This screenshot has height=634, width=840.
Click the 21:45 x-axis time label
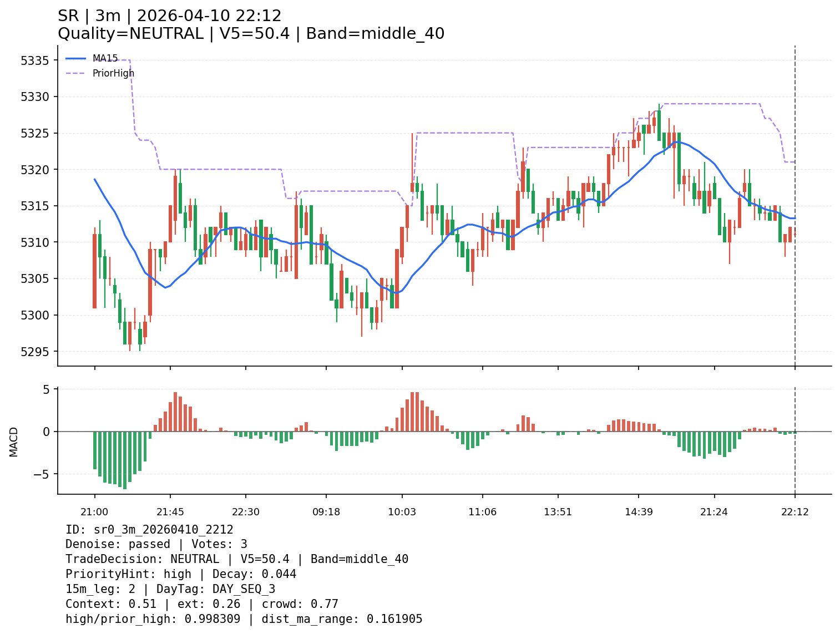coord(170,512)
